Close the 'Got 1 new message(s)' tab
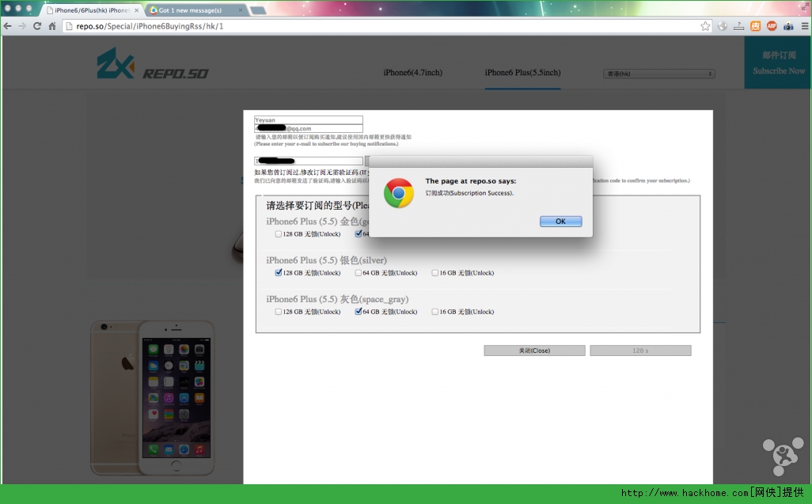The image size is (812, 504). coord(241,10)
